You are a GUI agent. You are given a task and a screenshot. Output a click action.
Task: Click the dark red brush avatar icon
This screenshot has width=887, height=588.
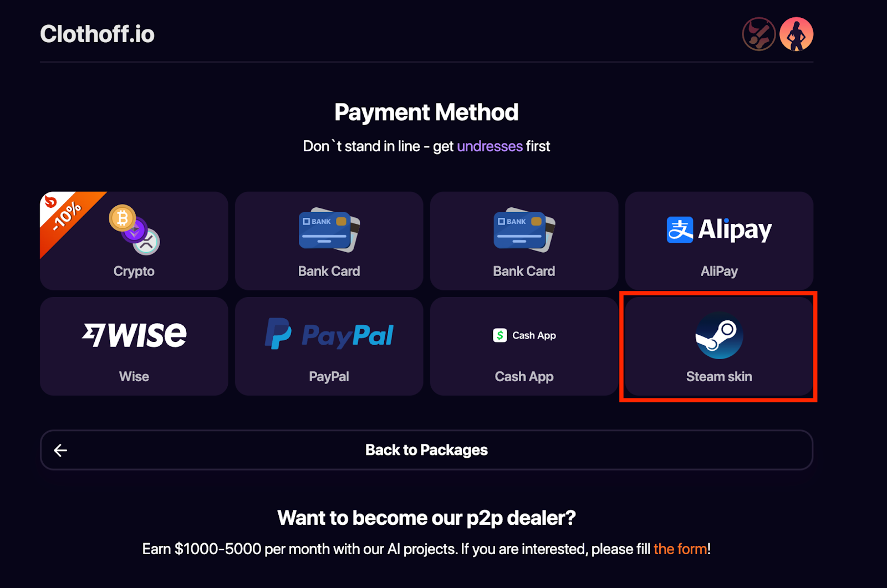(x=759, y=34)
